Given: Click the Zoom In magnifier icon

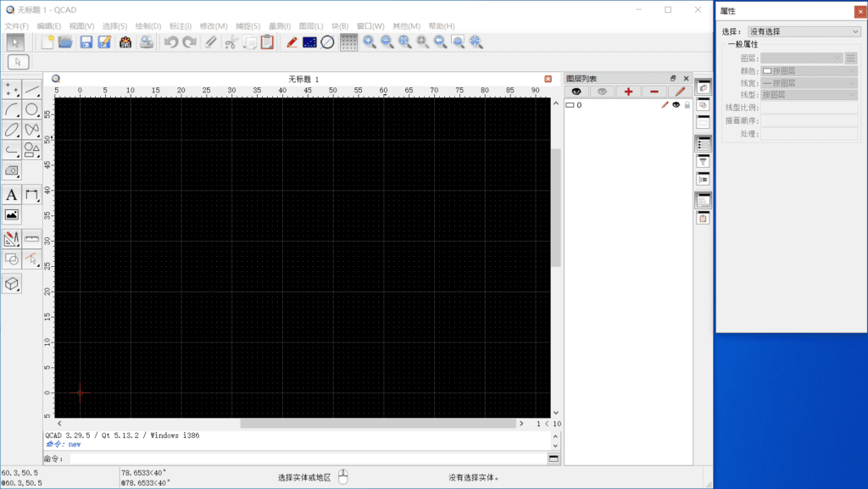Looking at the screenshot, I should coord(370,42).
